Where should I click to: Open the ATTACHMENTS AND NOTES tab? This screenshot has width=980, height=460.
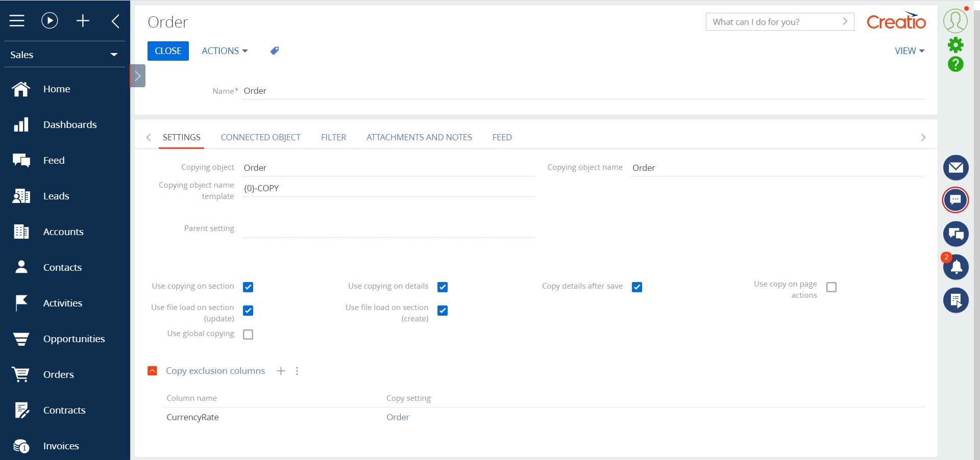(419, 137)
